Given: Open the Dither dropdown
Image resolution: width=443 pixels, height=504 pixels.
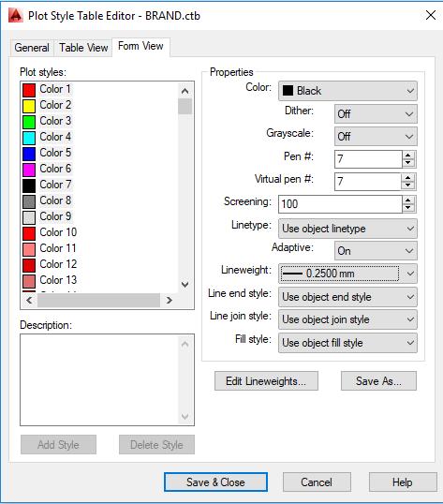Looking at the screenshot, I should click(x=376, y=113).
